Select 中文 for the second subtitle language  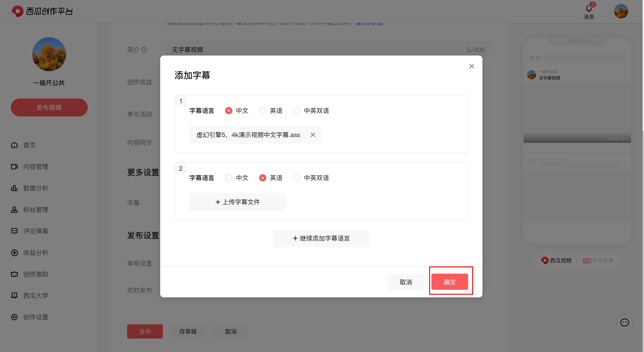click(x=228, y=178)
